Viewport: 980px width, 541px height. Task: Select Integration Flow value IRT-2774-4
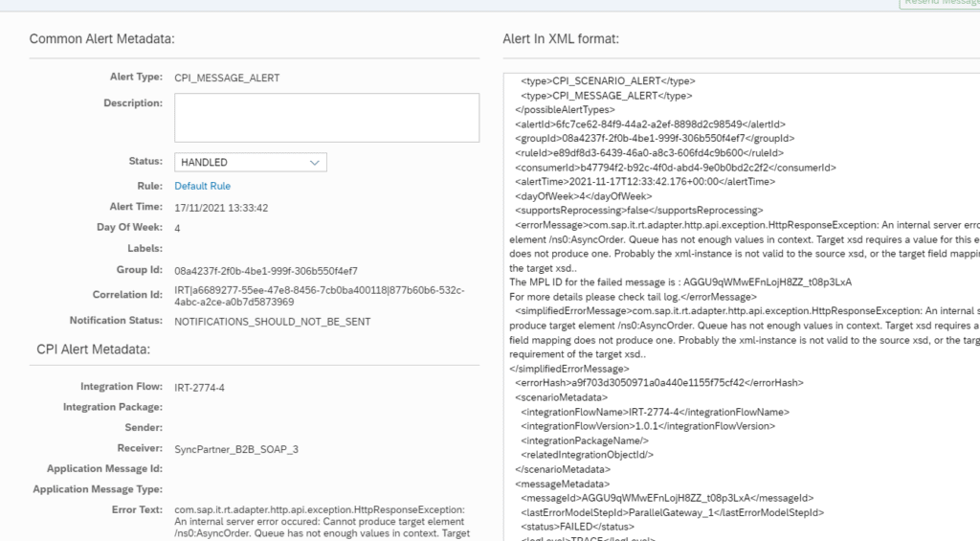pos(199,388)
